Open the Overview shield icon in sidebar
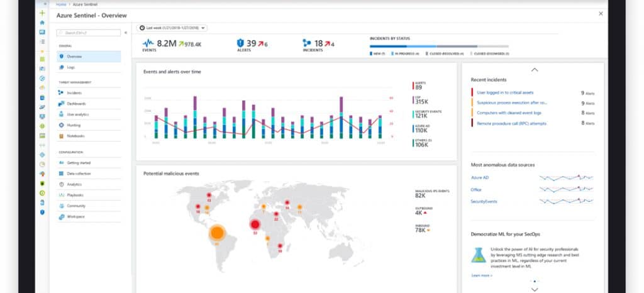 pyautogui.click(x=61, y=56)
